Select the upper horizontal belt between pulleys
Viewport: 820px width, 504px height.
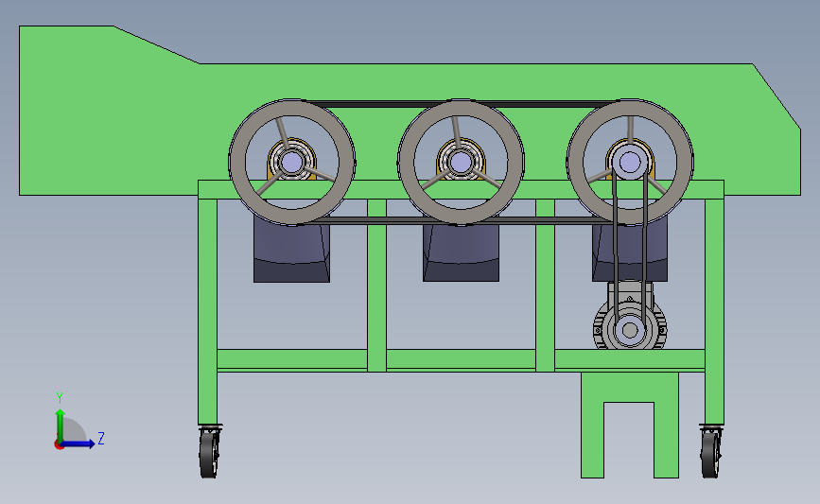click(461, 104)
